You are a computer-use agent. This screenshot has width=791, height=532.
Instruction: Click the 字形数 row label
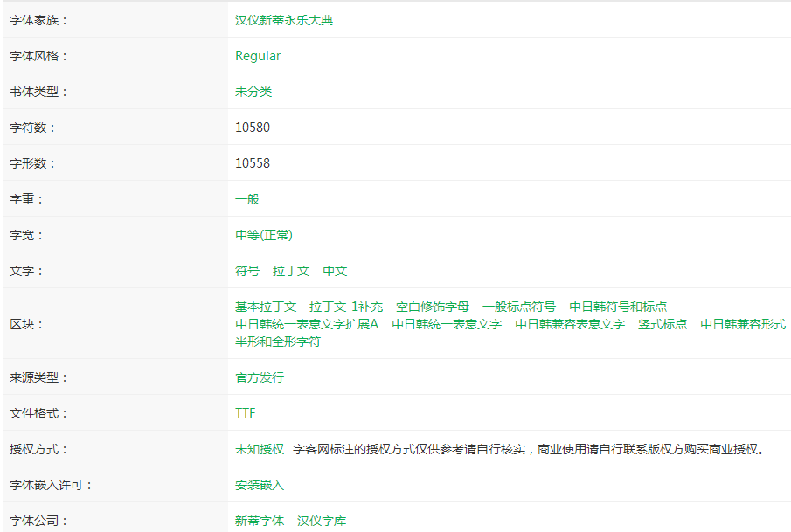(x=32, y=163)
